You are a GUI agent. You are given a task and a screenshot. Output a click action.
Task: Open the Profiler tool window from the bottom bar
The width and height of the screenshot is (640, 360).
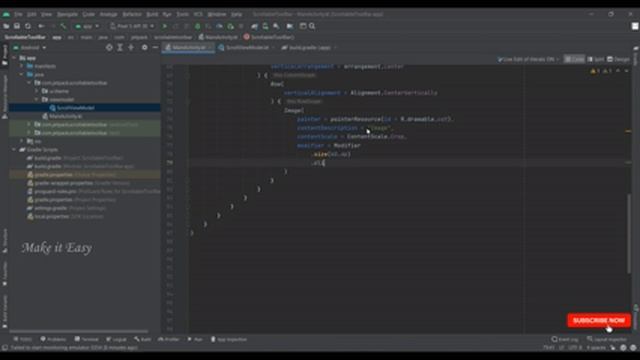click(169, 340)
